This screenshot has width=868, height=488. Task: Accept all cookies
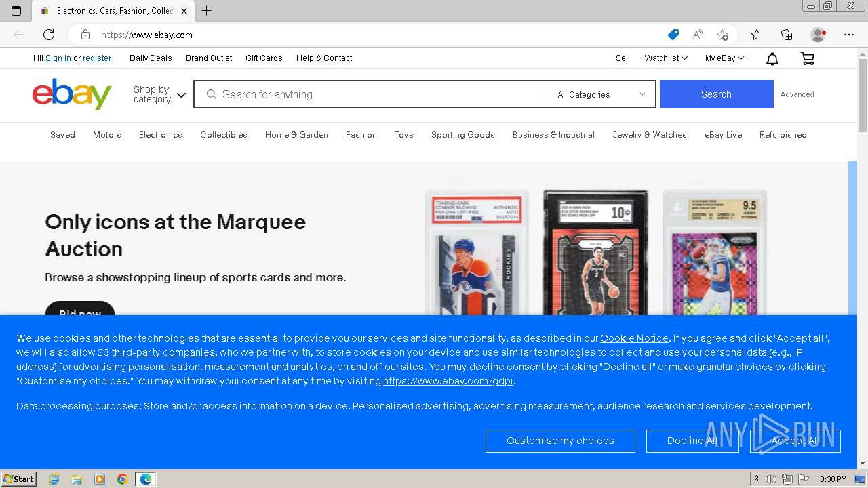795,441
